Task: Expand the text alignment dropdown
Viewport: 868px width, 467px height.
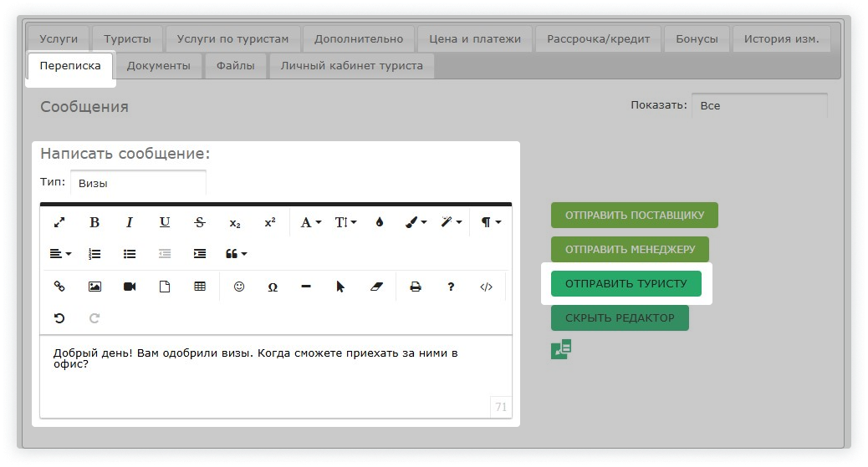Action: [x=59, y=253]
